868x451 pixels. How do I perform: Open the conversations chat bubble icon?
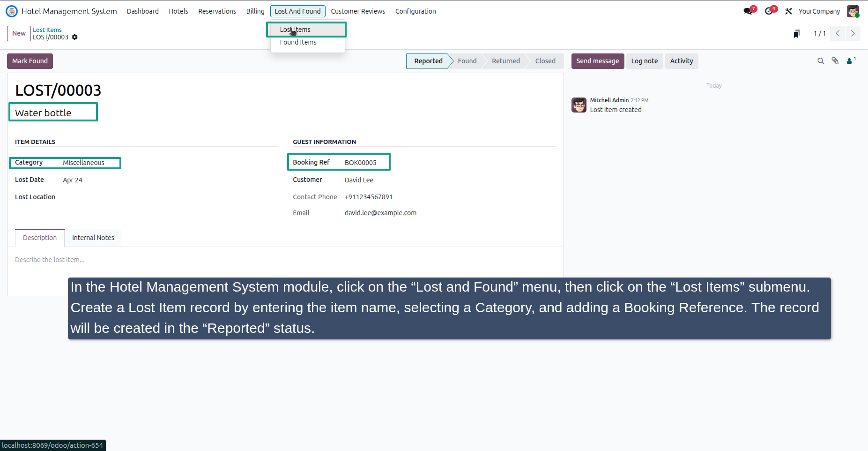point(748,11)
